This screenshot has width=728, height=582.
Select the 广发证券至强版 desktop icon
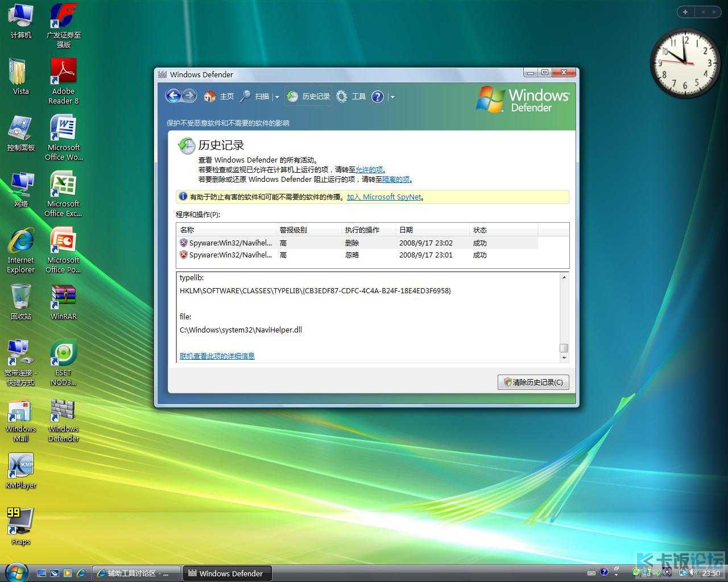coord(63,26)
